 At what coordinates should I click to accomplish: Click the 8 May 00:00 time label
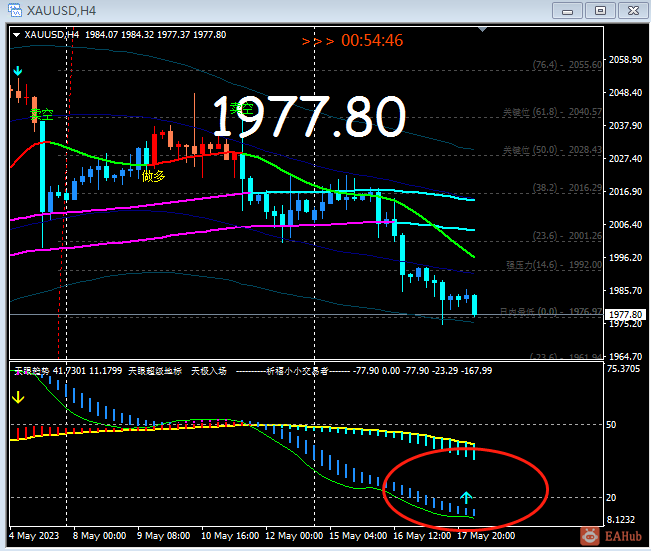click(x=99, y=536)
